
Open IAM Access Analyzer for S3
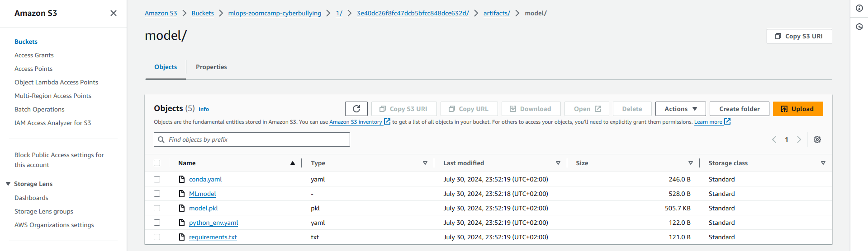(52, 123)
